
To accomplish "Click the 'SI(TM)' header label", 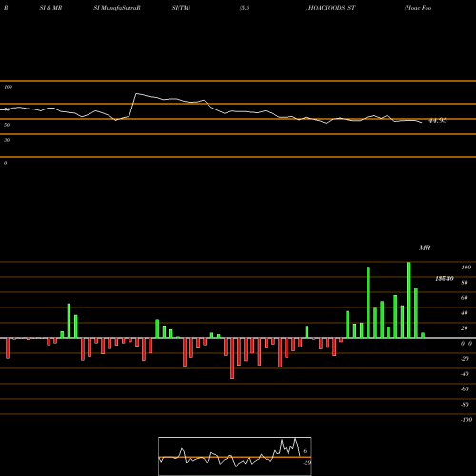I will [181, 8].
